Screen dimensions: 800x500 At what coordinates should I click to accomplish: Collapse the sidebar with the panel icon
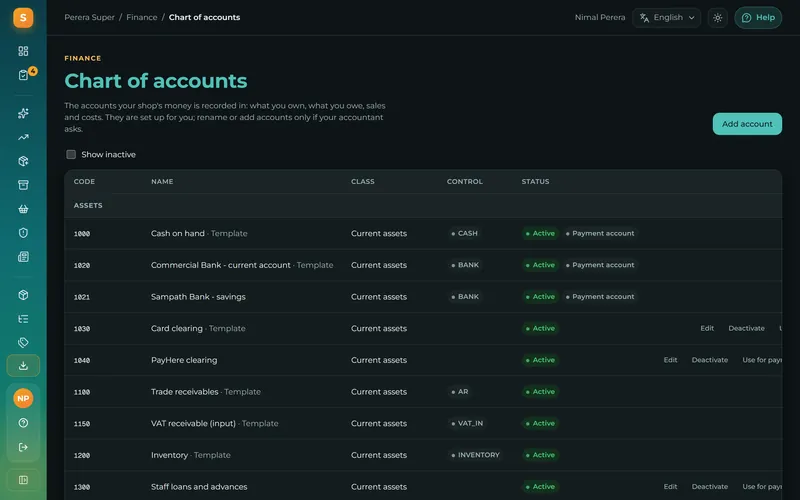click(x=23, y=480)
